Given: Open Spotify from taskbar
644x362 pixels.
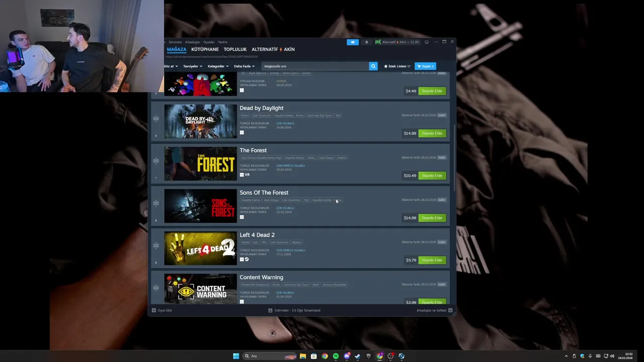Looking at the screenshot, I should 336,356.
